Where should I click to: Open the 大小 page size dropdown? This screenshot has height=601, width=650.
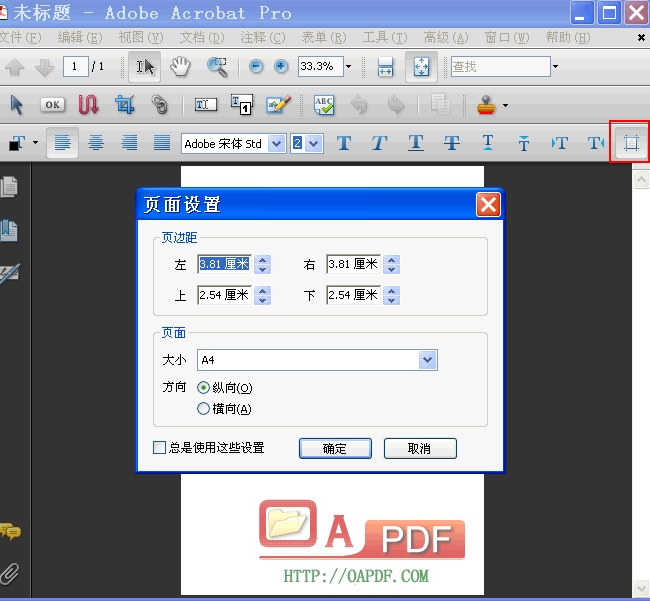pos(427,360)
